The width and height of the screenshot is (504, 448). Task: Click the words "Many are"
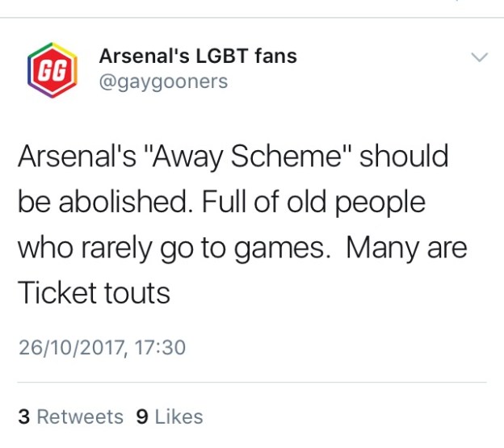pyautogui.click(x=406, y=248)
